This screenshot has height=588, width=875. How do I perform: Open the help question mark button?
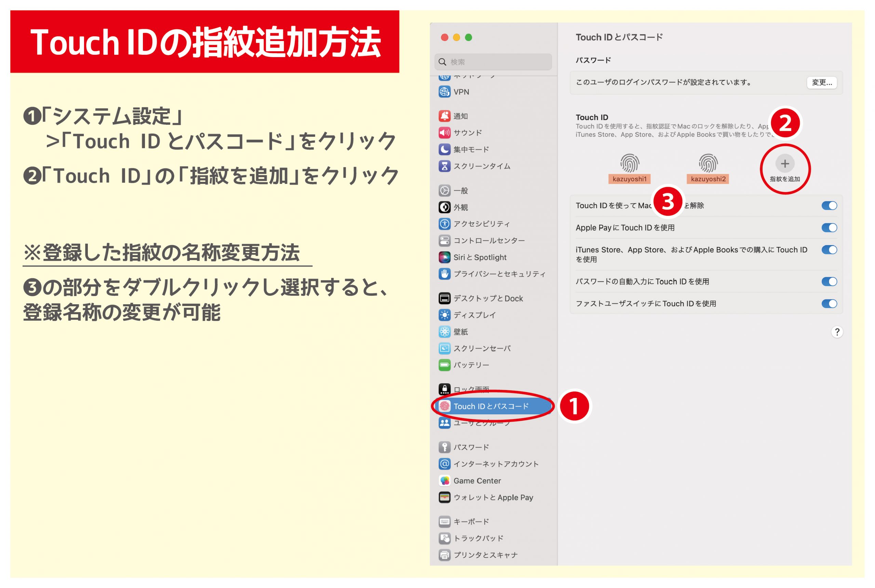pyautogui.click(x=837, y=332)
